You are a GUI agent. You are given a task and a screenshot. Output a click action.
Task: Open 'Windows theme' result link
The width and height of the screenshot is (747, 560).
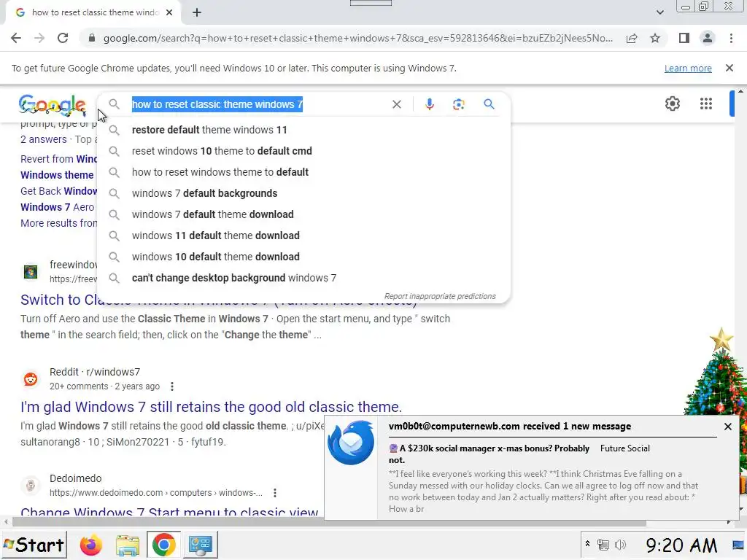(x=57, y=175)
